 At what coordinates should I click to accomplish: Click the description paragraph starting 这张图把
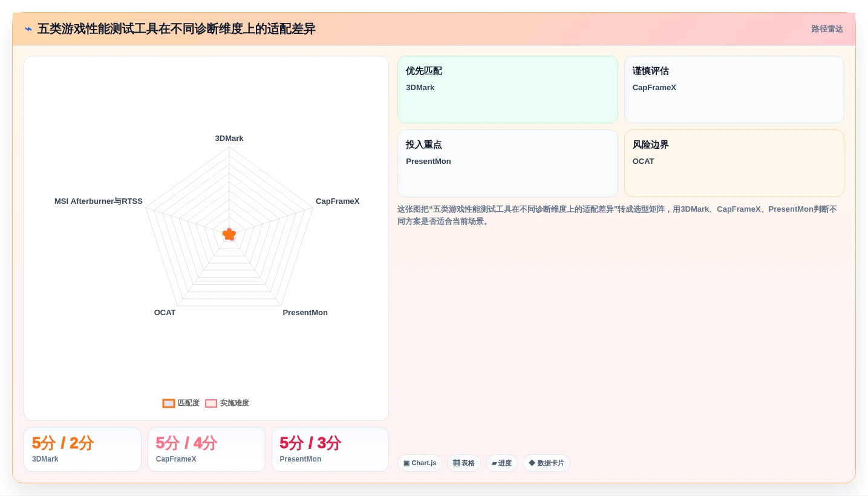[617, 215]
